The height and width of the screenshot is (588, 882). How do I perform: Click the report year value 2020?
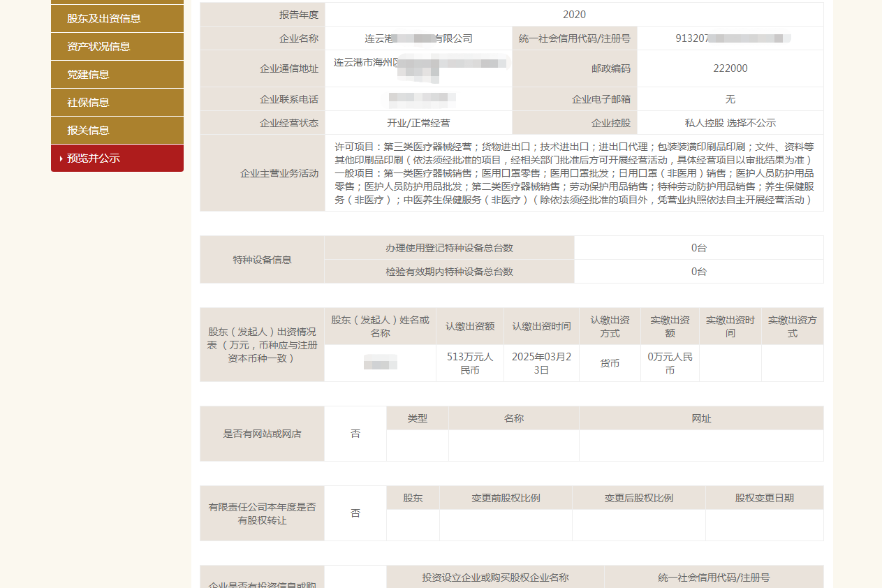click(574, 15)
